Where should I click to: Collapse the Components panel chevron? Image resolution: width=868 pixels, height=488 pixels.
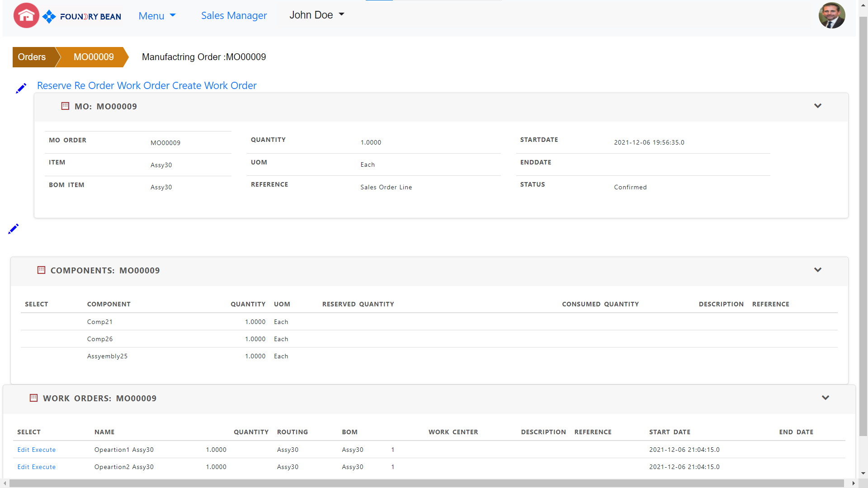(818, 270)
